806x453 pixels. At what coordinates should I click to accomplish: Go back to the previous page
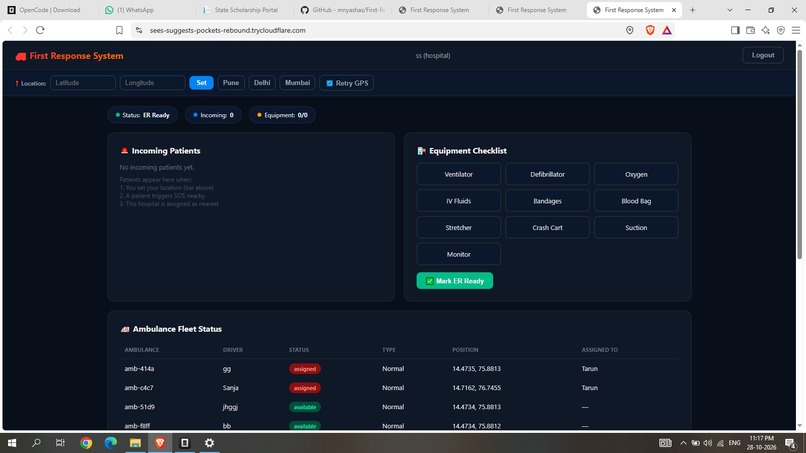[x=10, y=30]
